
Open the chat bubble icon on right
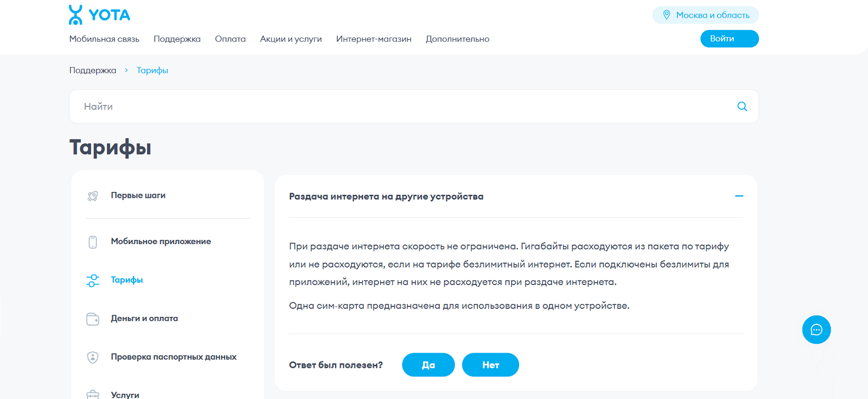pyautogui.click(x=816, y=330)
